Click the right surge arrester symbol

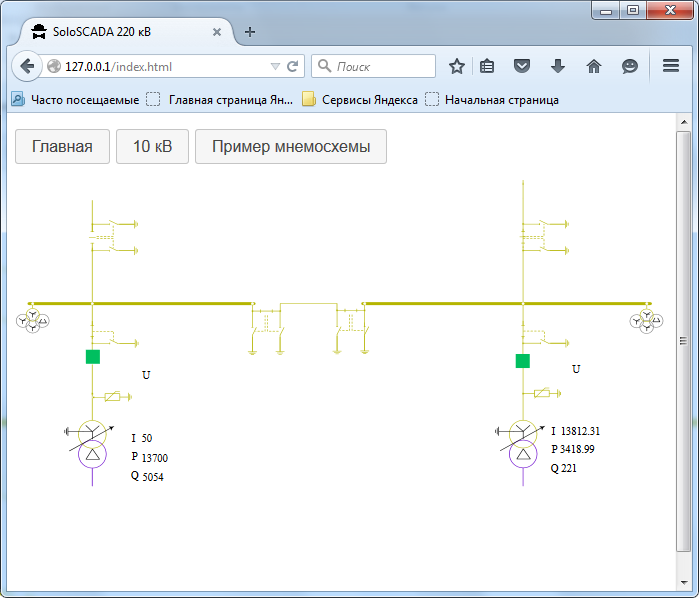point(543,393)
